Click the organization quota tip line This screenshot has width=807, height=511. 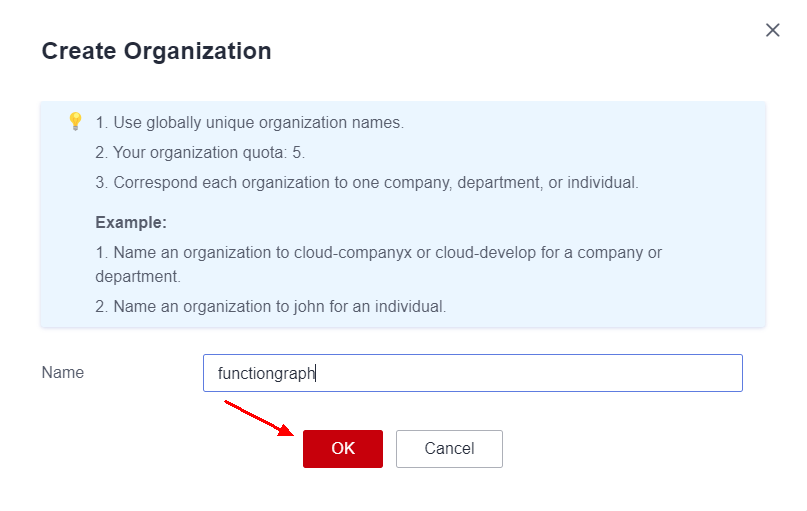tap(200, 153)
